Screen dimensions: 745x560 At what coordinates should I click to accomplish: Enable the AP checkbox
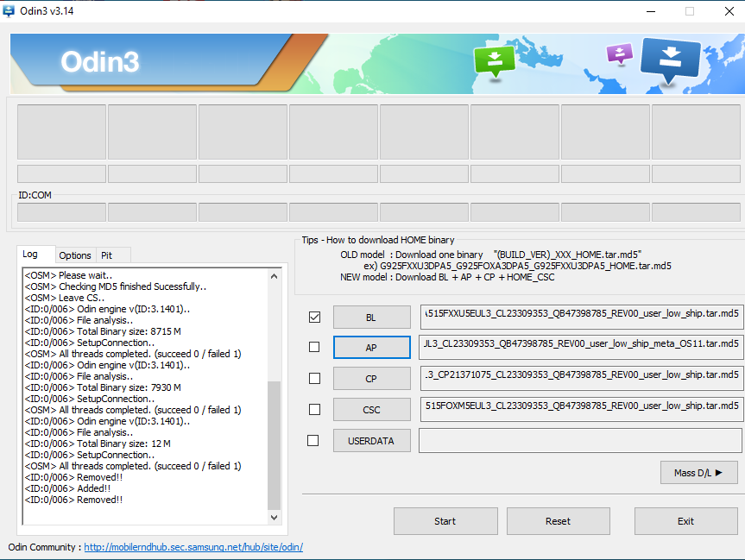point(314,347)
